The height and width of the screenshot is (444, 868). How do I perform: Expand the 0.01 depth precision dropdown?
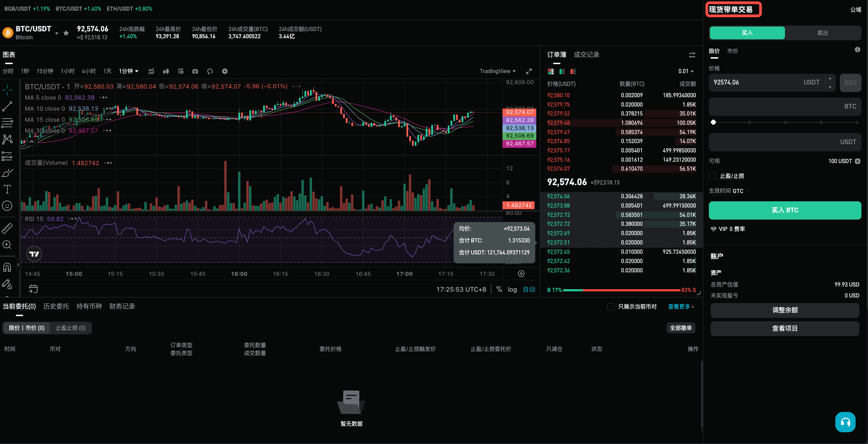(x=685, y=71)
